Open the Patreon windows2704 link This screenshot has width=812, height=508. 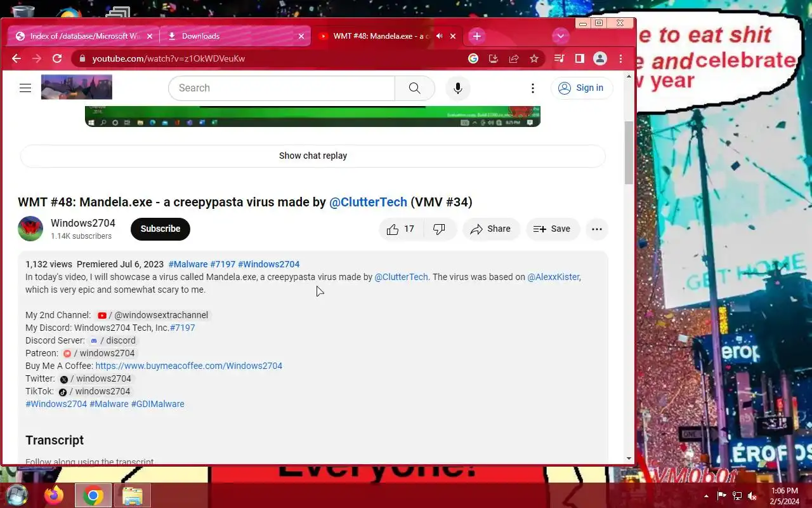point(99,353)
